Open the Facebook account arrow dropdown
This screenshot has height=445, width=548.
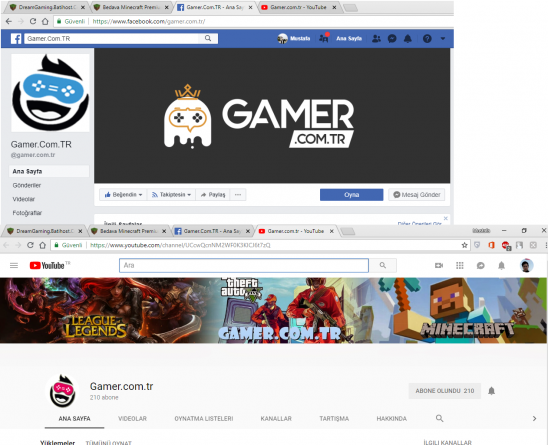443,38
